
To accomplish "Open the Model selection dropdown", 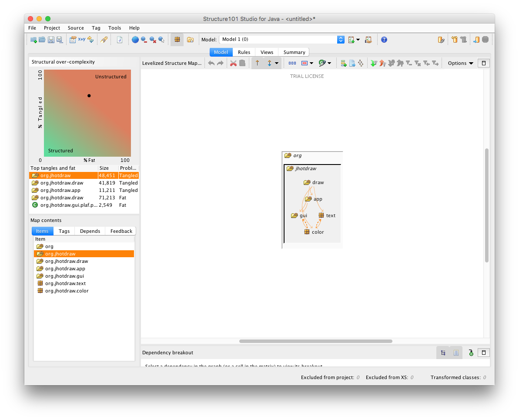I will (x=341, y=40).
